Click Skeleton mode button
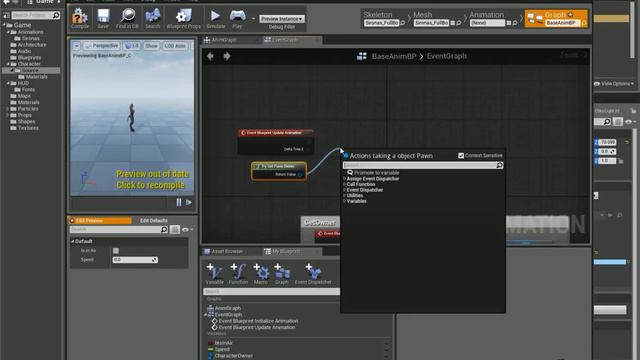 (x=383, y=19)
